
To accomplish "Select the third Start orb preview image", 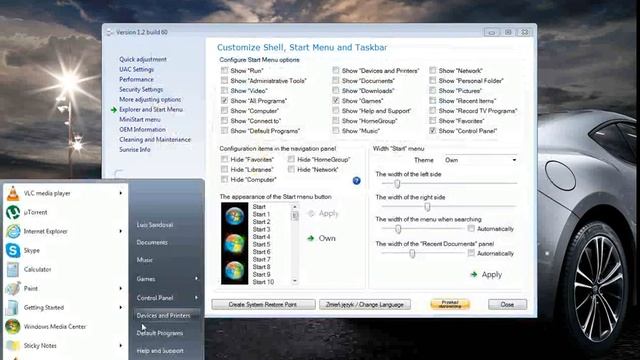I will (x=235, y=270).
